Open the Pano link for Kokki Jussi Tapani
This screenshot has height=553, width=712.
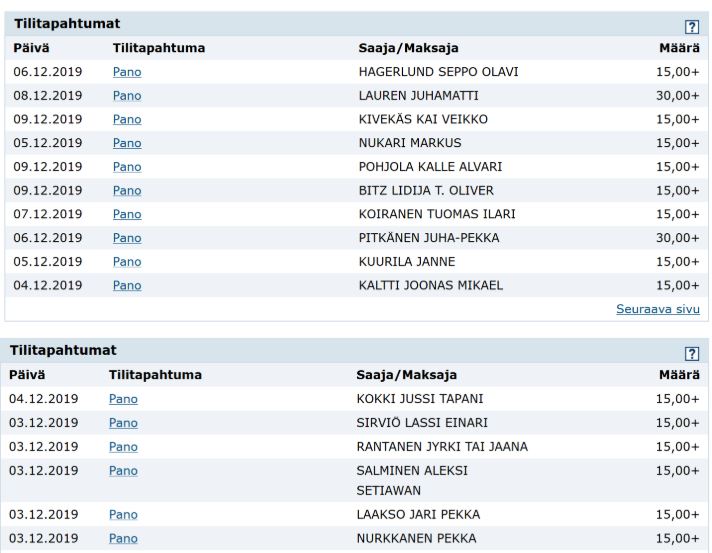click(x=123, y=399)
